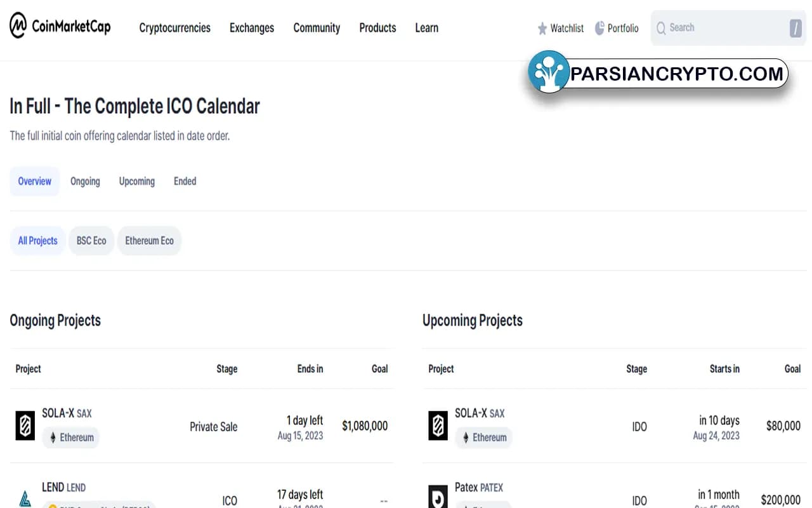Click the Aug 15, 2023 date
This screenshot has width=812, height=508.
click(x=301, y=436)
